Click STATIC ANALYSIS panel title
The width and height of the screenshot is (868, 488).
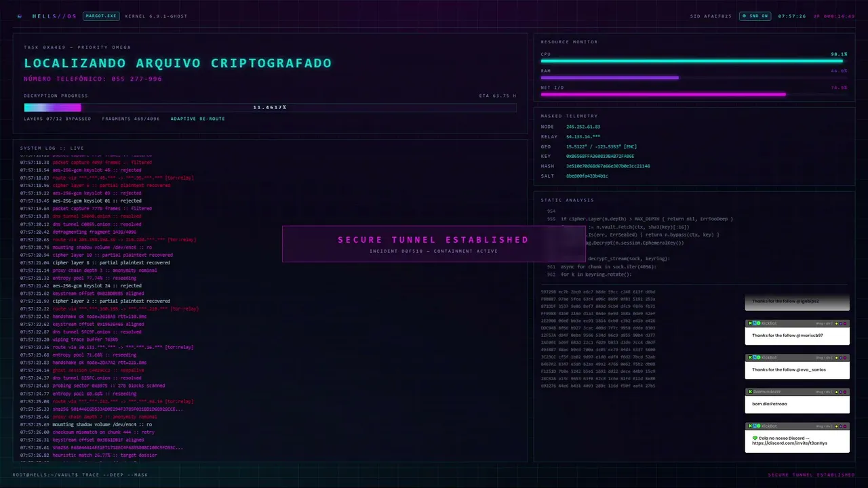click(567, 200)
